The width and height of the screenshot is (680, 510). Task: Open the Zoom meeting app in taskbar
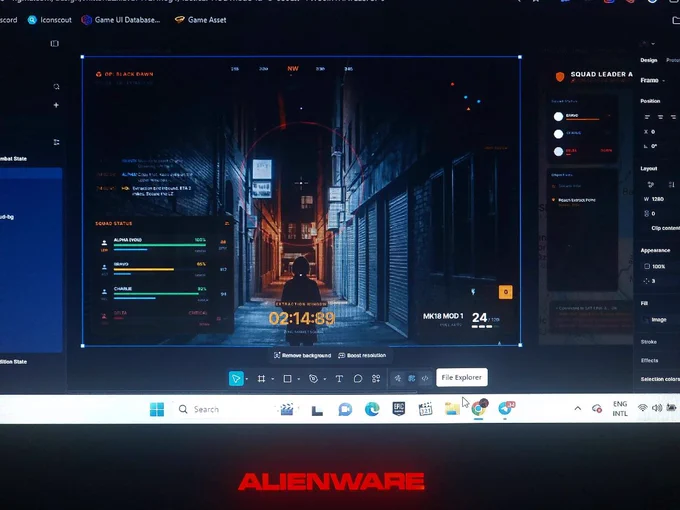[x=345, y=409]
